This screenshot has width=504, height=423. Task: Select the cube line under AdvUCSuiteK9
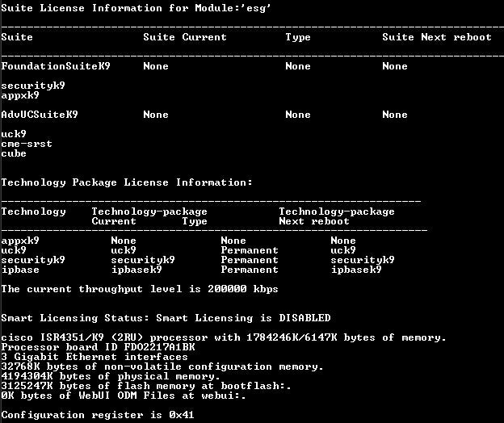[x=14, y=153]
